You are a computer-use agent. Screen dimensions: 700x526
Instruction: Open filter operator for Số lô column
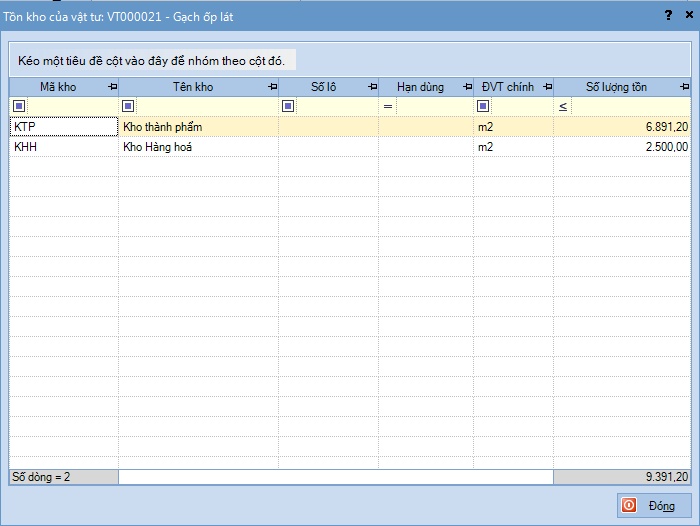(288, 107)
